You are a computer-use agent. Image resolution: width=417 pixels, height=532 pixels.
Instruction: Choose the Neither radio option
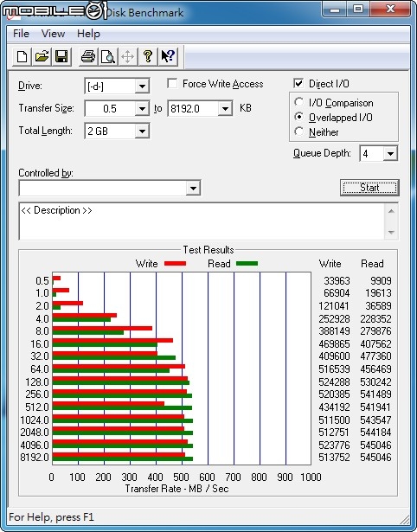click(x=299, y=131)
